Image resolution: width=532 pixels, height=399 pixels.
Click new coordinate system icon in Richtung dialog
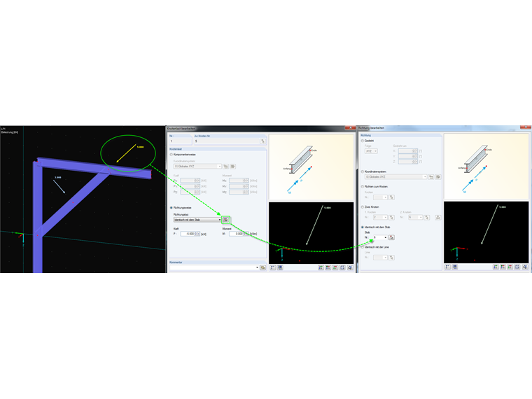431,177
